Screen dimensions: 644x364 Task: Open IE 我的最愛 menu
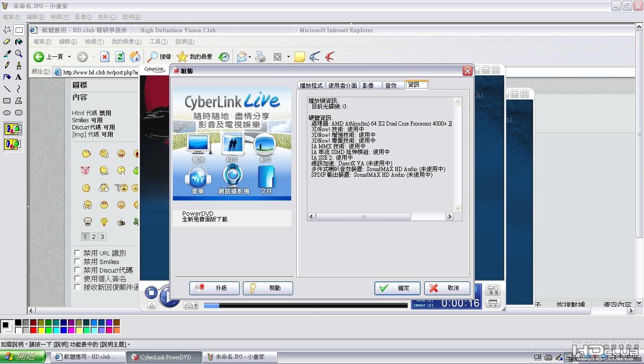click(x=126, y=42)
